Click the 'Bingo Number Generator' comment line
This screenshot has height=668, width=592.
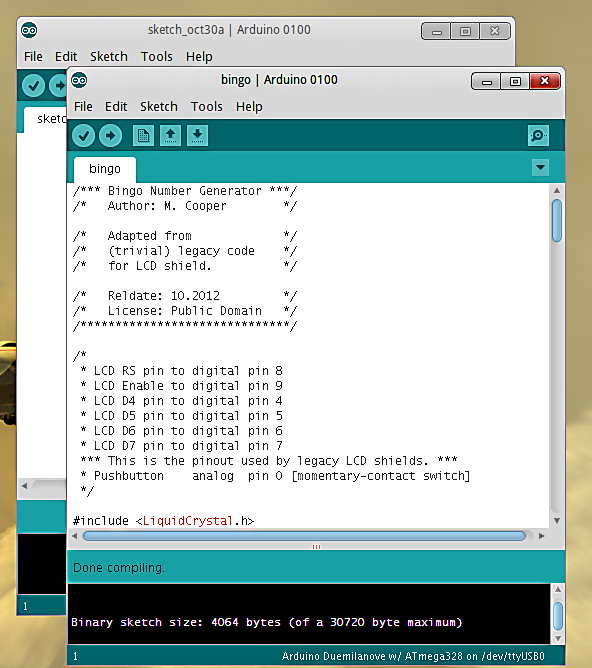tap(185, 191)
